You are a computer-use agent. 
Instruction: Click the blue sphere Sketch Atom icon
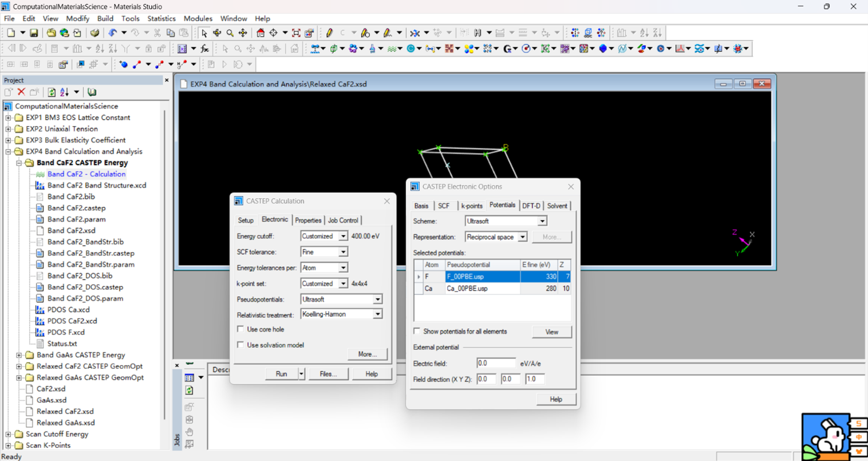(124, 64)
